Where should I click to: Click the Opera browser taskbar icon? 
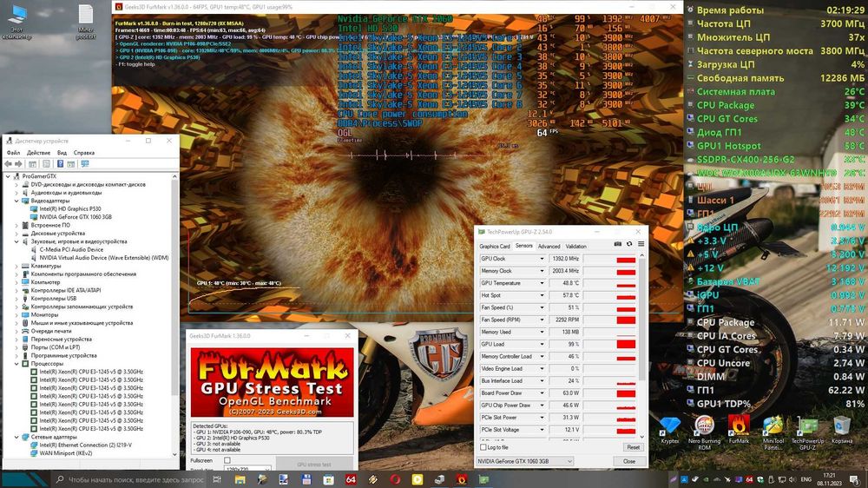click(395, 479)
